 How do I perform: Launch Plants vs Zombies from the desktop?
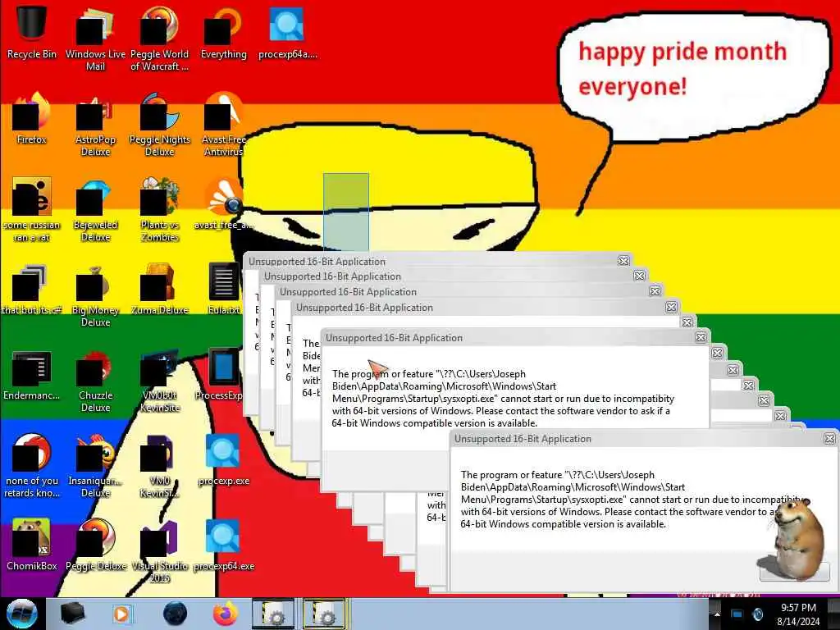coord(160,209)
